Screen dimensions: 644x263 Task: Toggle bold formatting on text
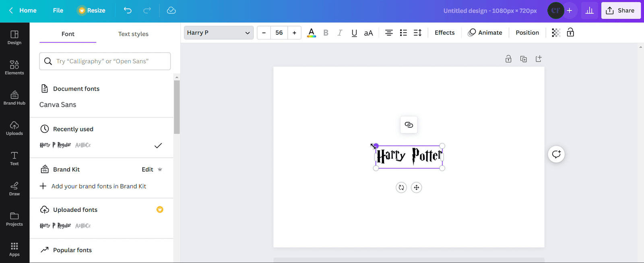[326, 33]
